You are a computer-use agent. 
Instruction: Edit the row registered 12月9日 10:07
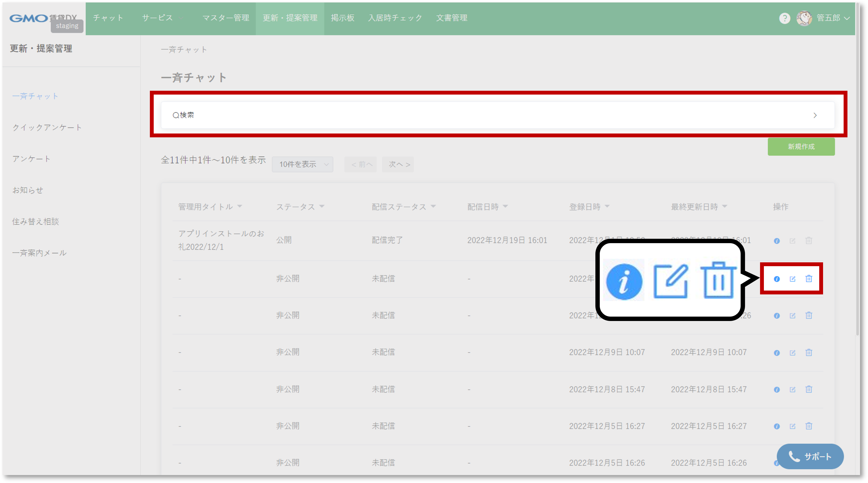(792, 353)
